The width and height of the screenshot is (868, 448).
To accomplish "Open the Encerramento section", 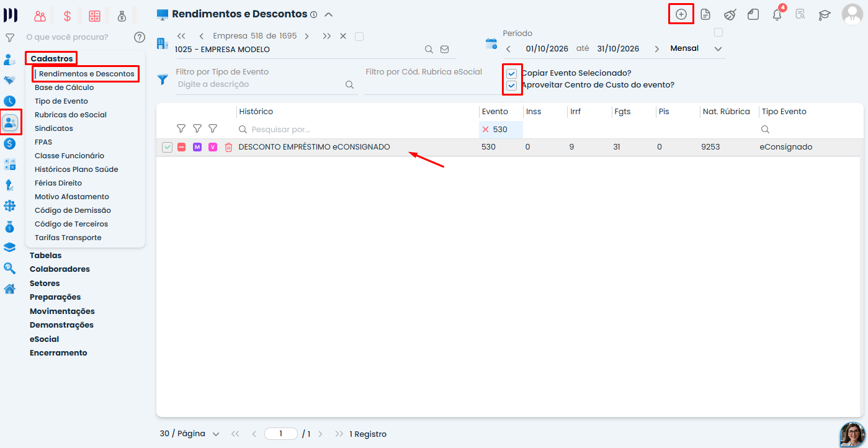I will click(x=58, y=353).
